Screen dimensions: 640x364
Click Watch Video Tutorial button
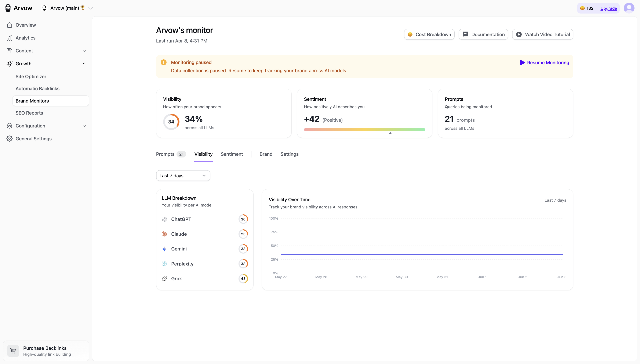point(542,34)
